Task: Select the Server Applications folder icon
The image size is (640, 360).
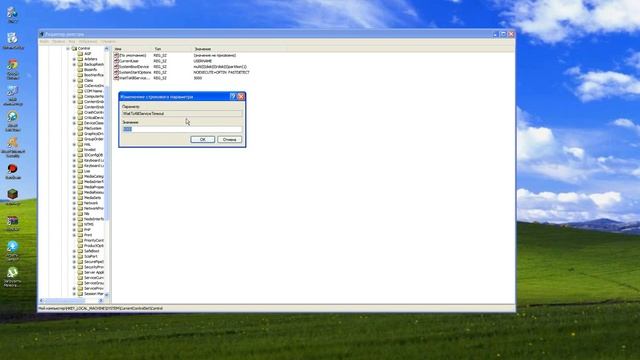Action: pyautogui.click(x=80, y=272)
